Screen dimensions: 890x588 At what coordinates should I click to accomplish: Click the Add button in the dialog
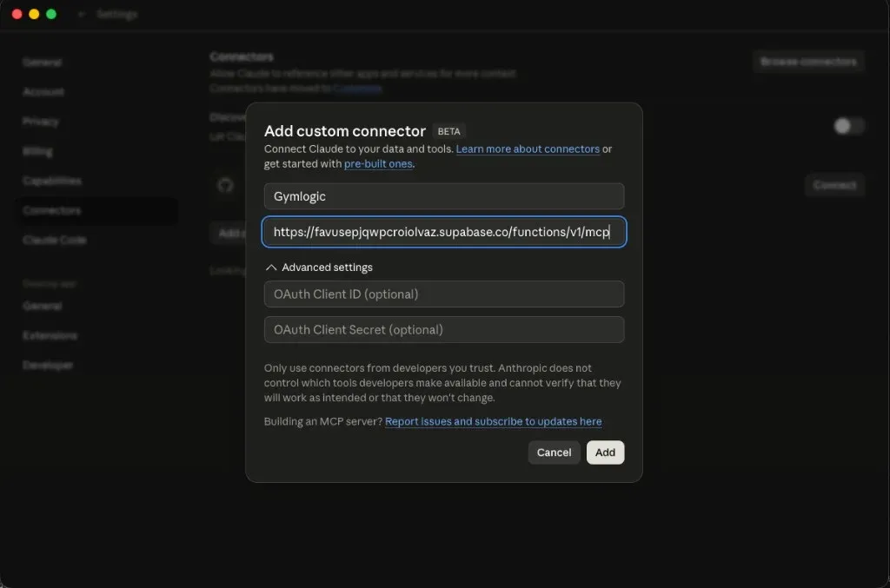pyautogui.click(x=605, y=453)
